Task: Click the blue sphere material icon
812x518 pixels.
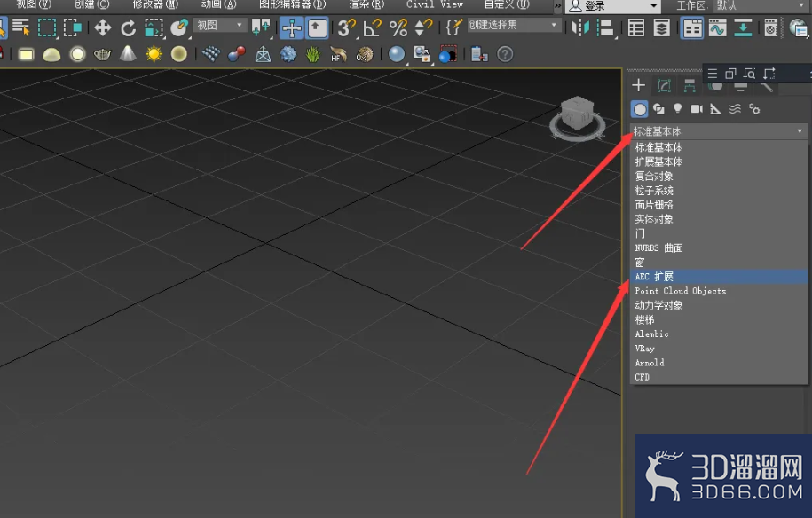Action: click(x=397, y=54)
